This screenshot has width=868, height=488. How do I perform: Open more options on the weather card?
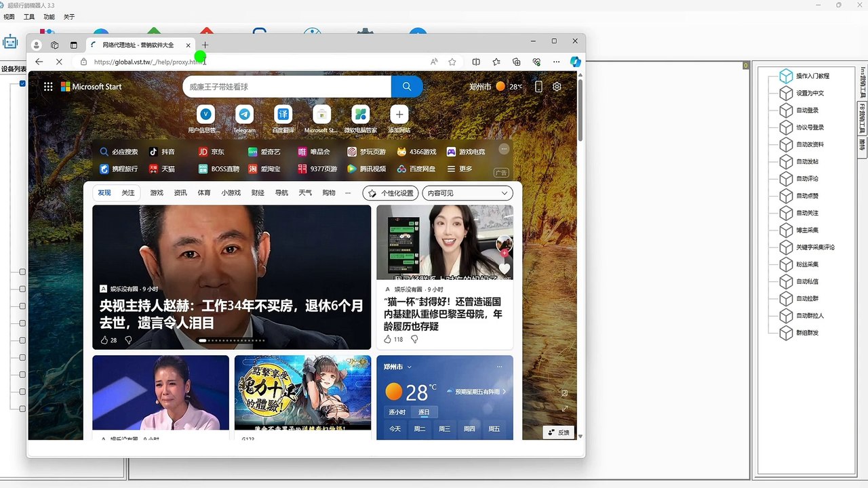[500, 367]
